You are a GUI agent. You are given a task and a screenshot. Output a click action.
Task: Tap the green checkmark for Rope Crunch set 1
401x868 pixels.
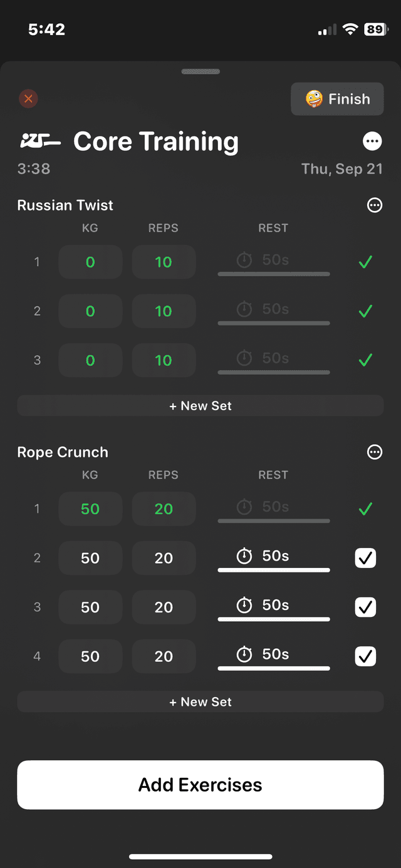click(365, 509)
